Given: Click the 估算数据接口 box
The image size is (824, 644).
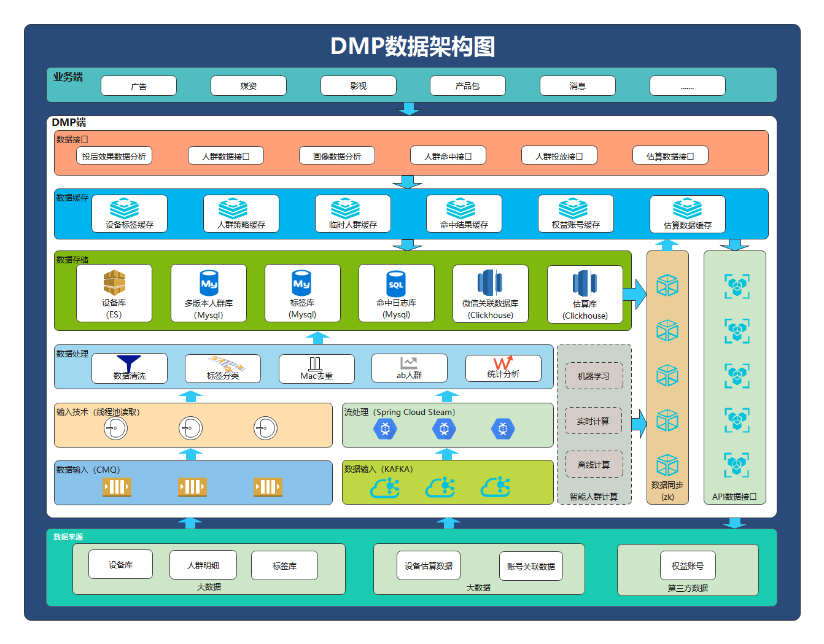Looking at the screenshot, I should pos(670,156).
